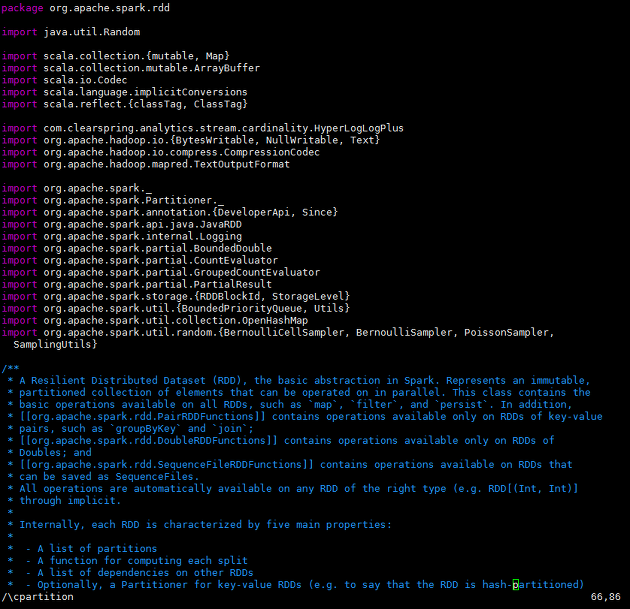Click the java.util.Random import

point(71,32)
